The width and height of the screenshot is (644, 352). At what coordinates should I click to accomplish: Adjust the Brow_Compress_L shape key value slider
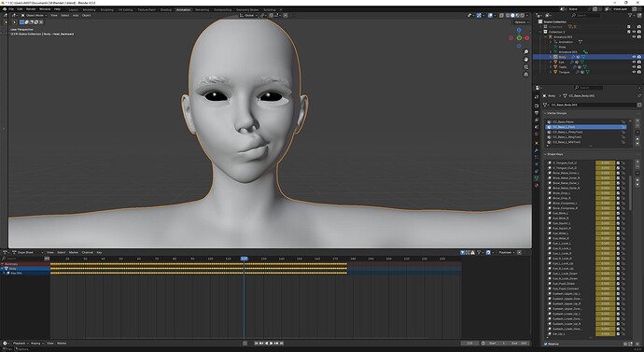tap(605, 204)
